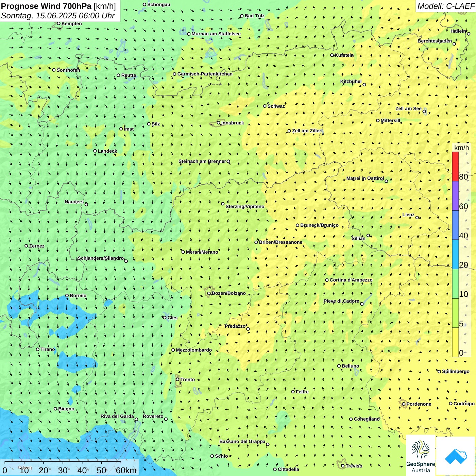This screenshot has width=476, height=476.
Task: Click the 'Berchtesgaden' label
Action: pyautogui.click(x=435, y=41)
